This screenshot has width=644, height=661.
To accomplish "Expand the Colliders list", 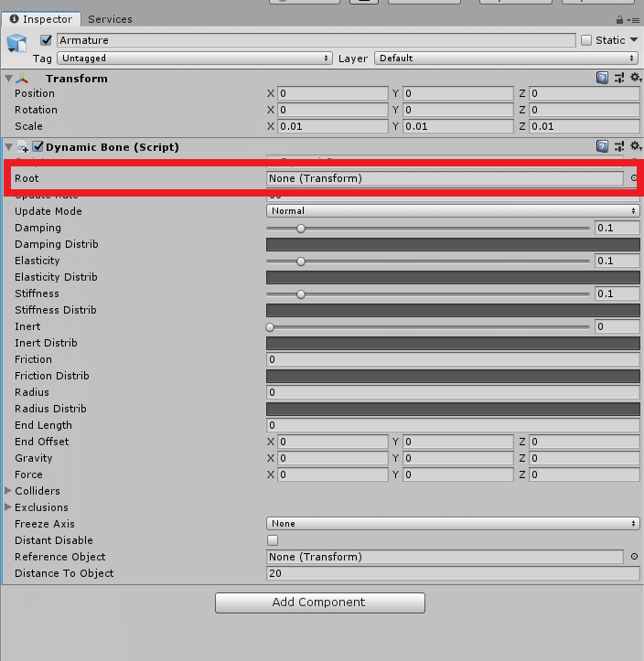I will (8, 491).
